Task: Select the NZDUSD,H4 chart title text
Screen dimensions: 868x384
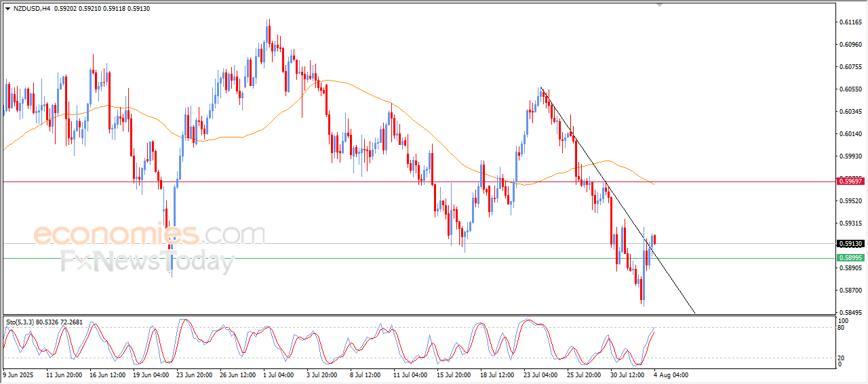Action: point(32,8)
